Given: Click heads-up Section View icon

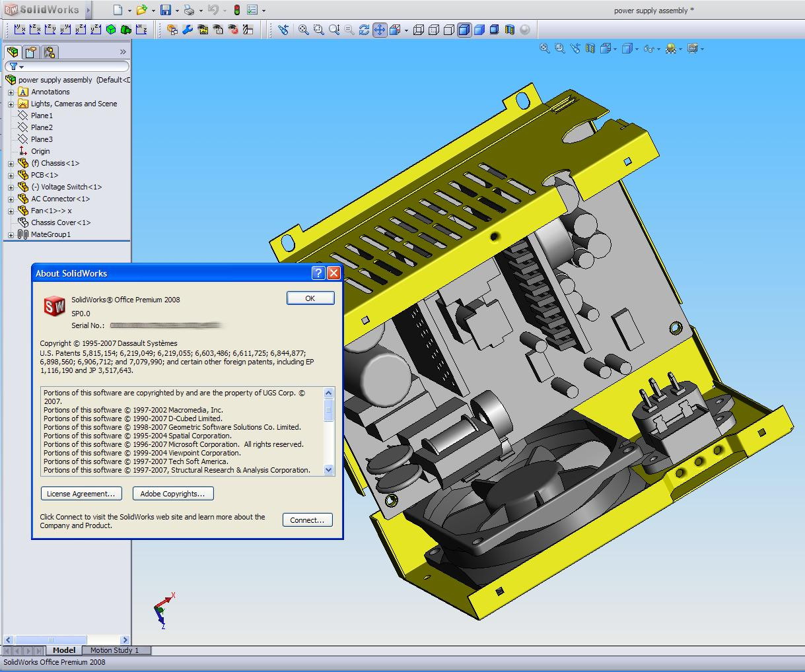Looking at the screenshot, I should [x=590, y=48].
